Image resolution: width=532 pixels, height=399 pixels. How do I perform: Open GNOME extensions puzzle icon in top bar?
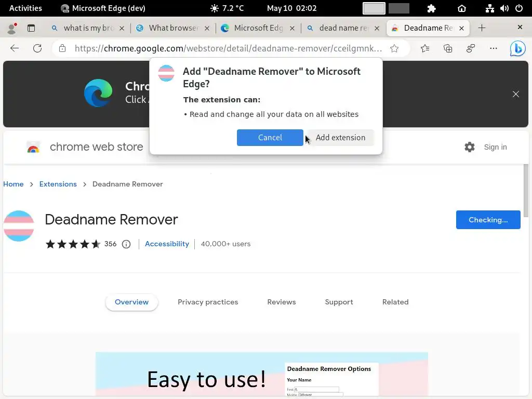[431, 8]
